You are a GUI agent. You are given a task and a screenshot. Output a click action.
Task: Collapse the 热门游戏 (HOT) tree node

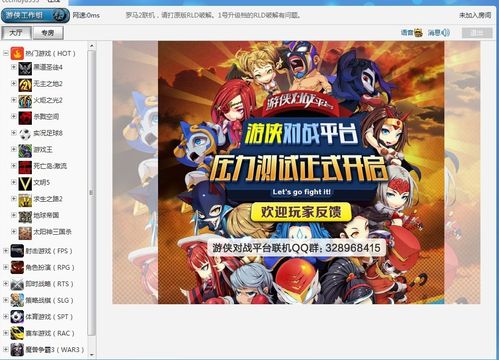pos(5,53)
